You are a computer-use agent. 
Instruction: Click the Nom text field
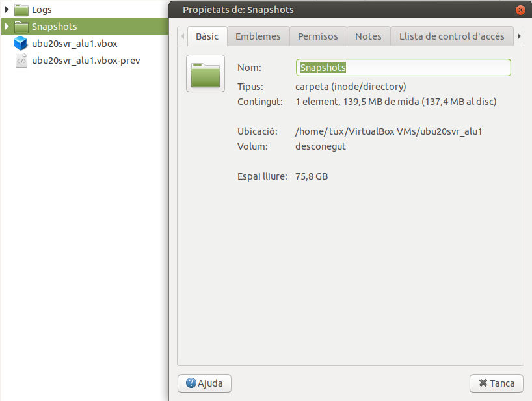pos(403,68)
